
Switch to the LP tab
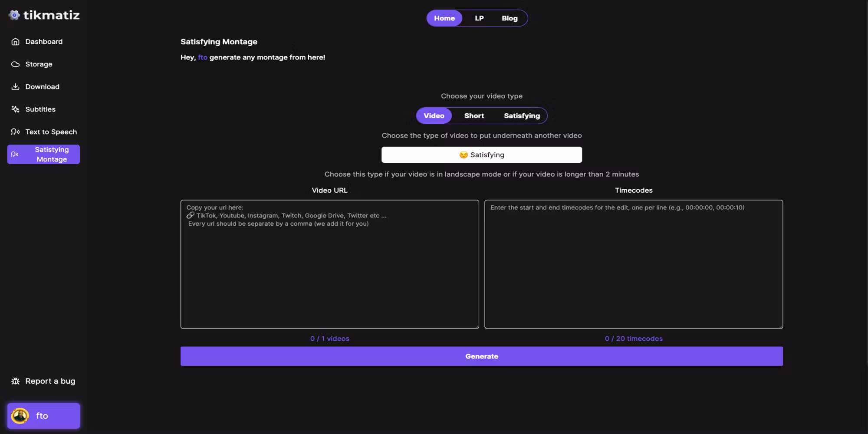pyautogui.click(x=479, y=18)
